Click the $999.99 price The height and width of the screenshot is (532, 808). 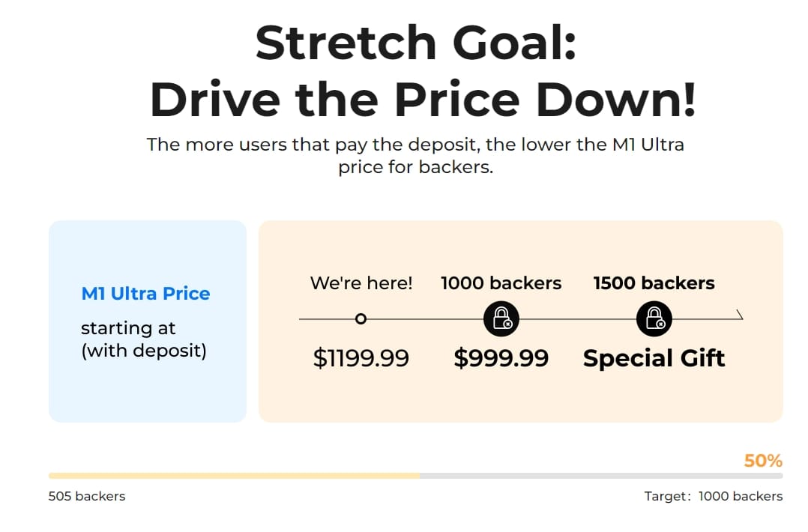501,358
